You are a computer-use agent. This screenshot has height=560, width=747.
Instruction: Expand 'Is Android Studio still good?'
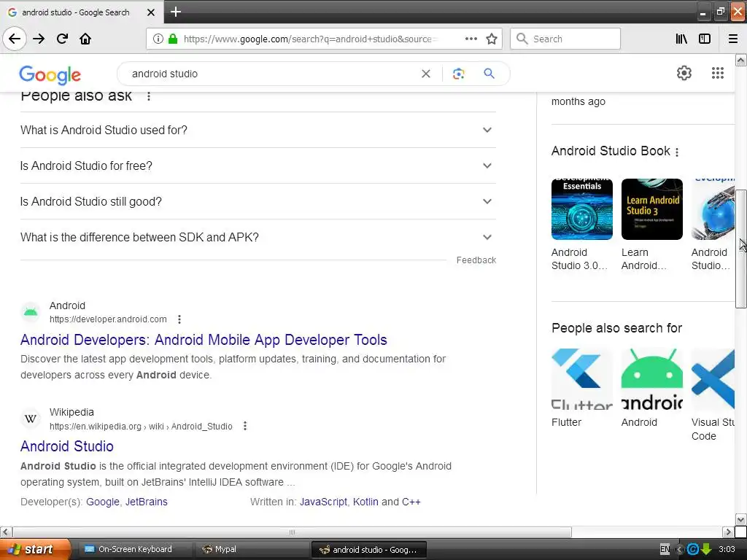point(258,201)
